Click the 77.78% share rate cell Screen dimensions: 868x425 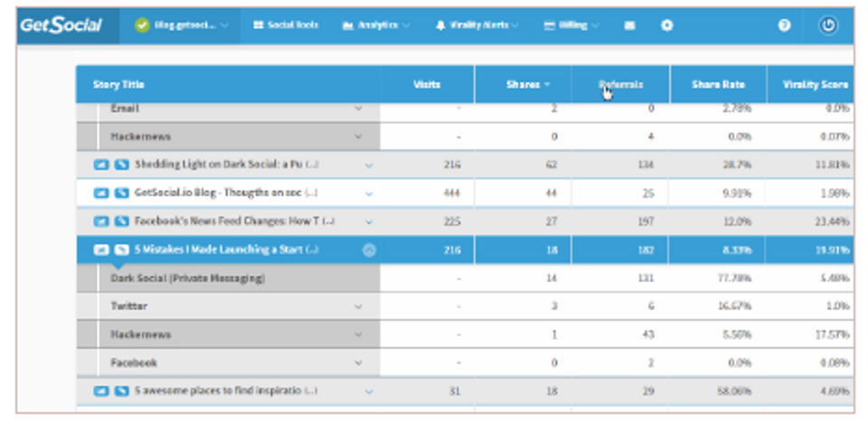point(734,279)
